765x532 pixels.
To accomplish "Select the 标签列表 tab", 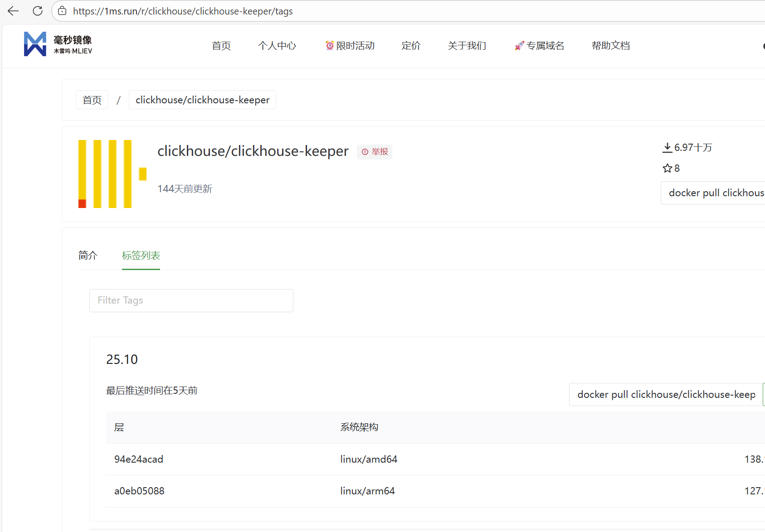I will tap(141, 256).
